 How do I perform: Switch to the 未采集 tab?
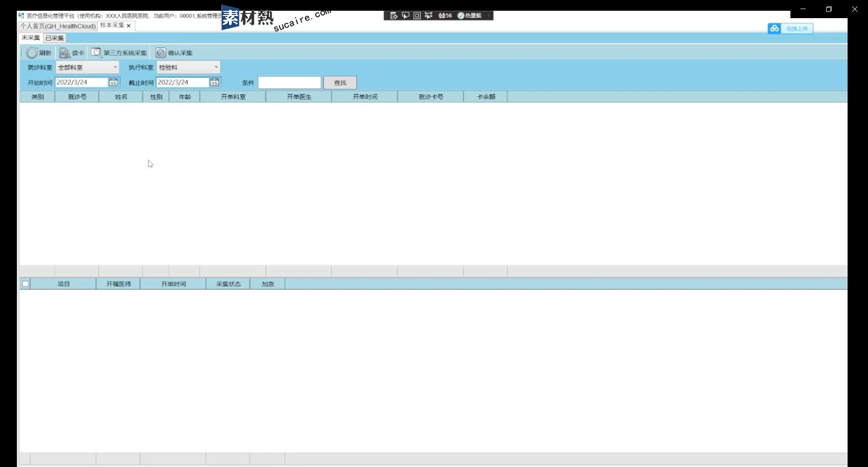31,38
